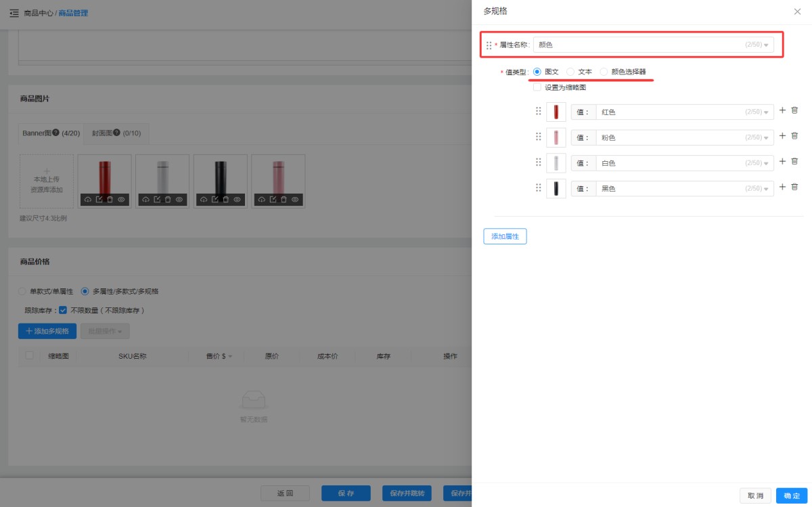Click the plus icon beside the 红色 value row
The image size is (812, 507).
(783, 110)
